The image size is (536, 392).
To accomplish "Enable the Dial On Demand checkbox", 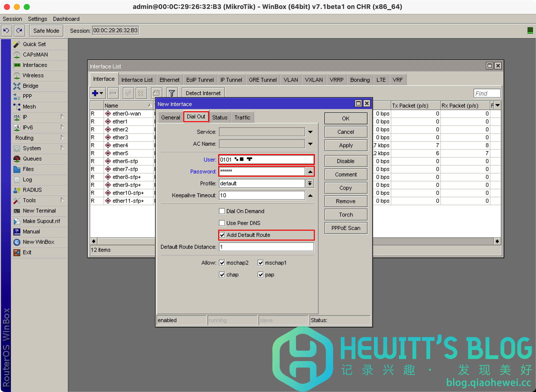I will click(x=222, y=211).
